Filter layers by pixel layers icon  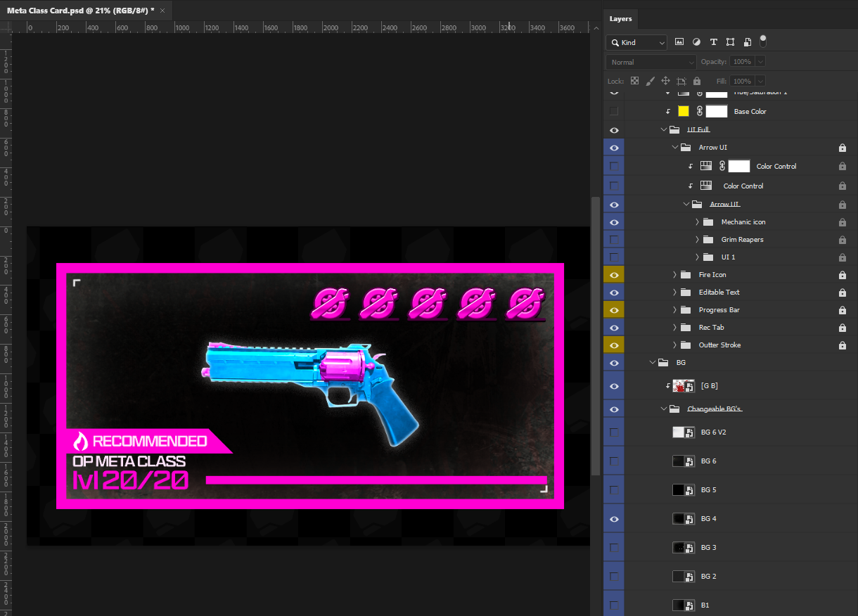pyautogui.click(x=679, y=42)
